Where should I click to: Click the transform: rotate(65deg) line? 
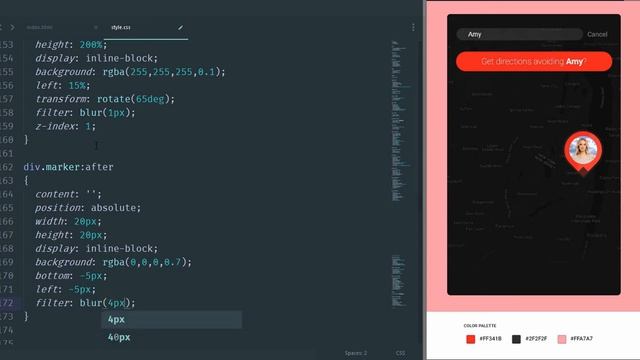click(105, 99)
